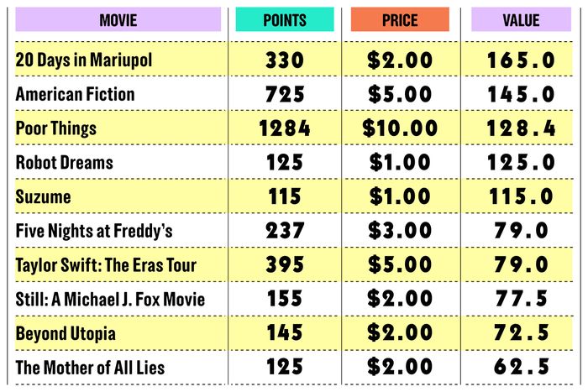Select the Suzume movie title
Viewport: 588px width, 392px height.
(x=43, y=196)
